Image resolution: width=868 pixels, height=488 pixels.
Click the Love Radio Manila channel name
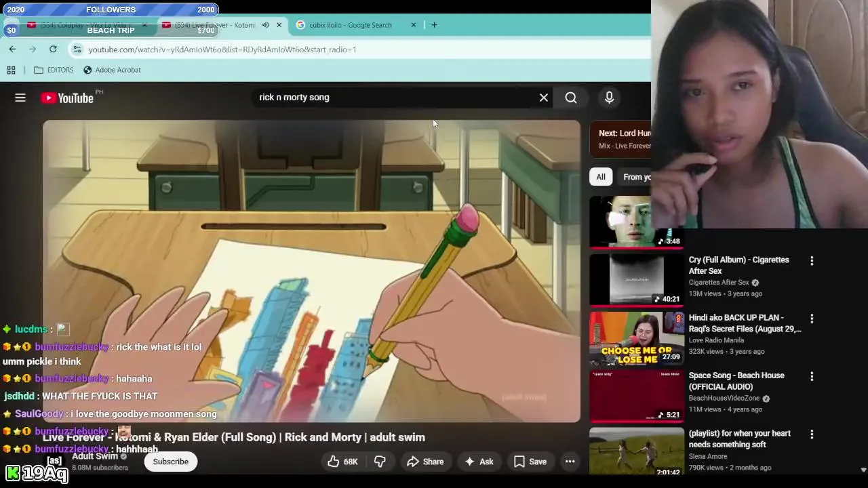point(716,340)
